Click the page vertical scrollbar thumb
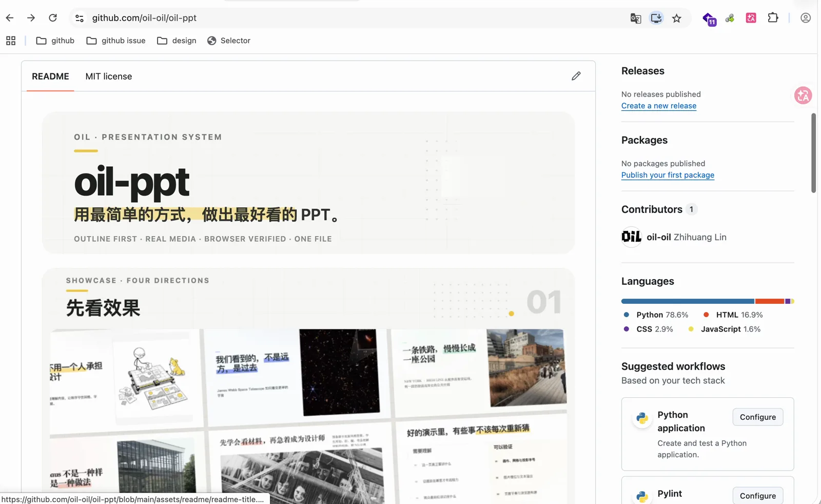This screenshot has width=821, height=504. (x=813, y=153)
